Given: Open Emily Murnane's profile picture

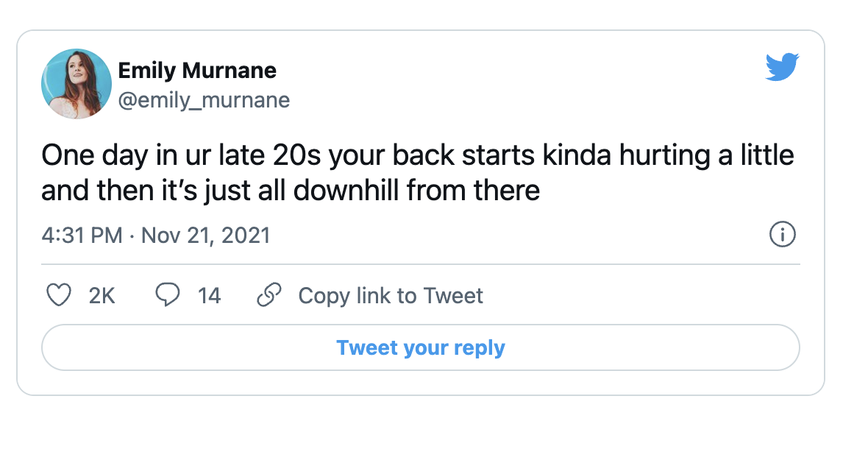Looking at the screenshot, I should (x=77, y=84).
